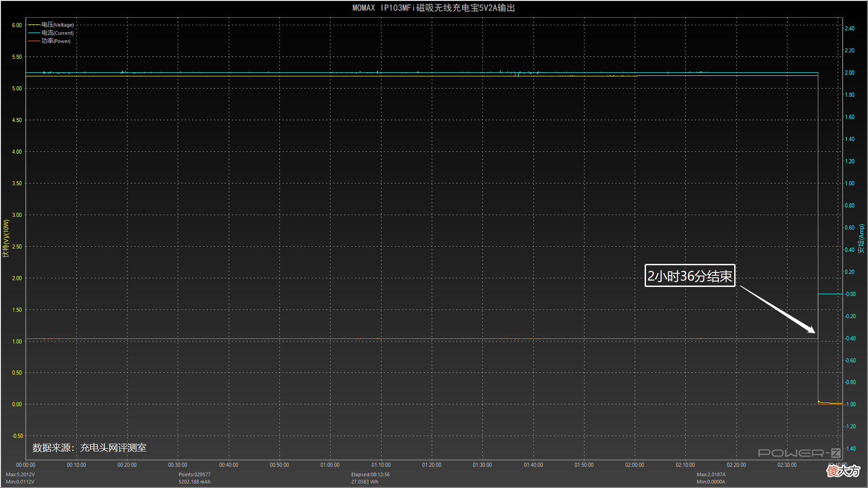Click the 1.60 current axis tick

tap(849, 117)
